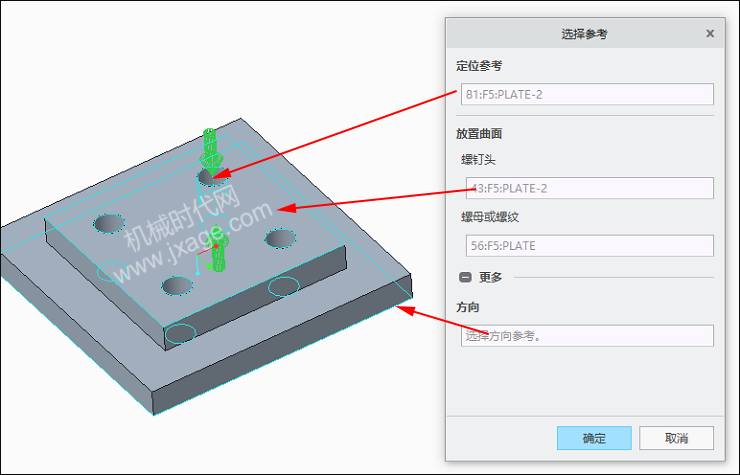Cancel with the 取消 button
Viewport: 740px width, 475px height.
(x=676, y=438)
